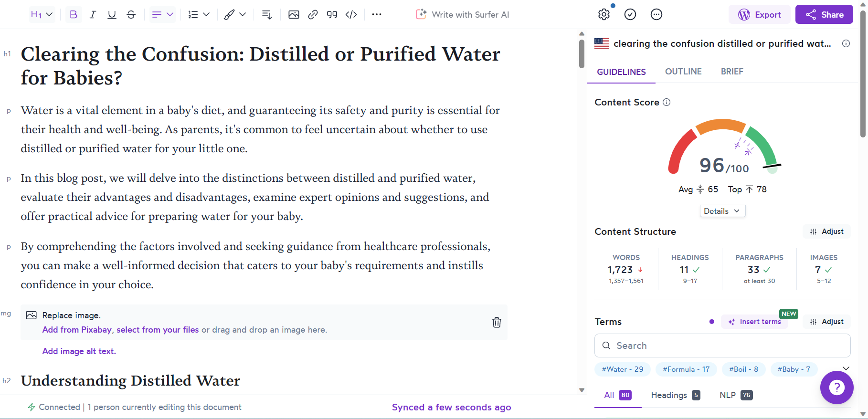Insert a blockquote

(332, 15)
